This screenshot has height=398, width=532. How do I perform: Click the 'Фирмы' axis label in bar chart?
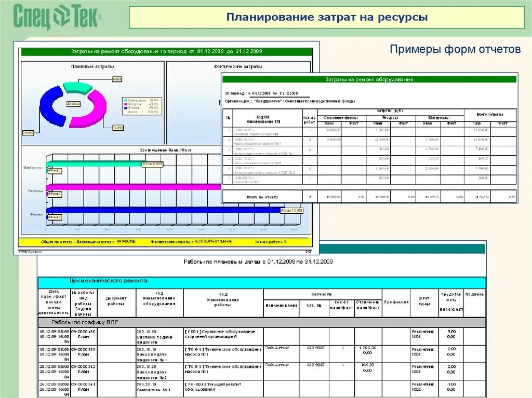pyautogui.click(x=37, y=214)
